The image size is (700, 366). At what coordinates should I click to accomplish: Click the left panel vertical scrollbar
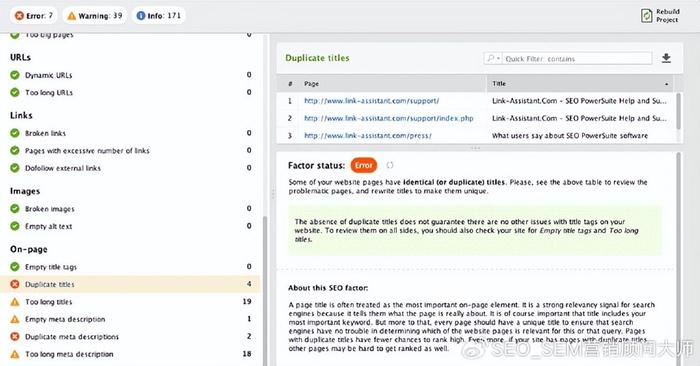(265, 290)
